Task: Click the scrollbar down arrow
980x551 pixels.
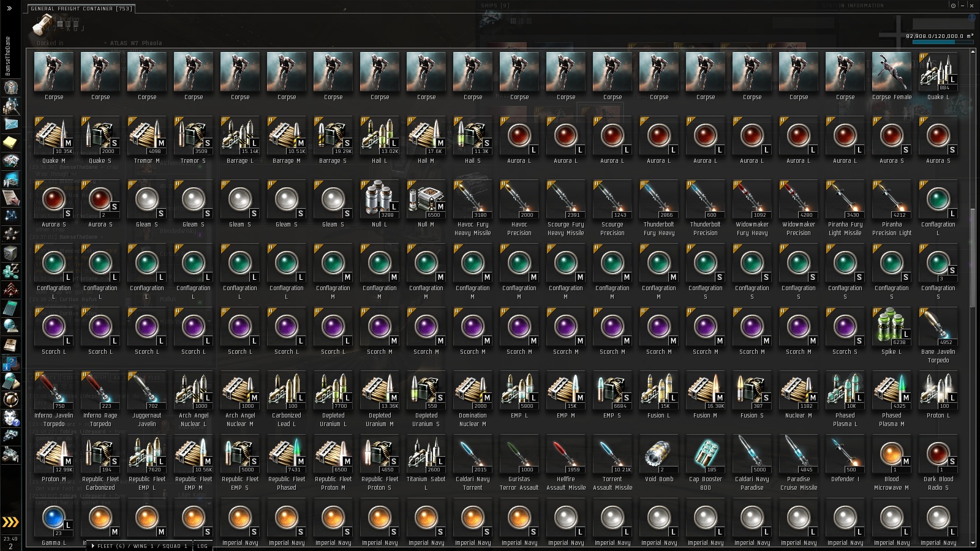Action: [973, 543]
